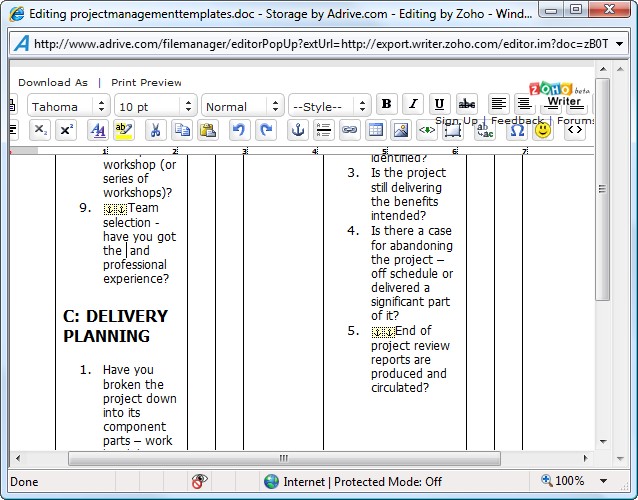Toggle underline formatting
Screen dimensions: 638x500
coord(439,104)
